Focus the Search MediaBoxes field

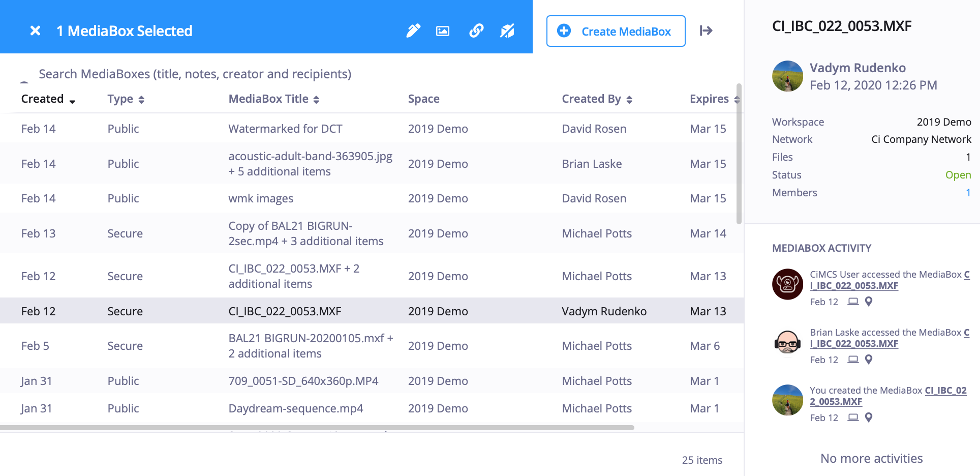coord(195,74)
